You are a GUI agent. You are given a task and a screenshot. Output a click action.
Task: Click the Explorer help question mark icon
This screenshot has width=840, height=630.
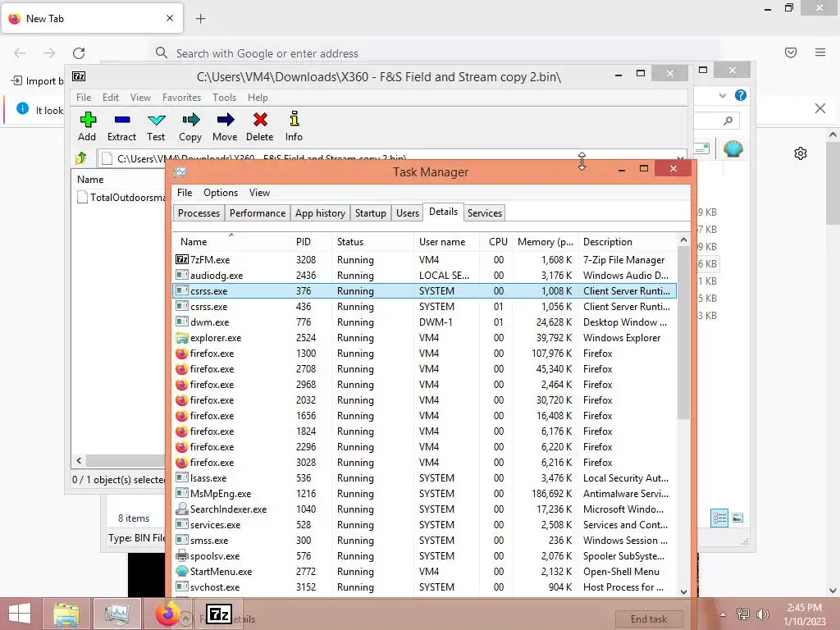tap(741, 95)
